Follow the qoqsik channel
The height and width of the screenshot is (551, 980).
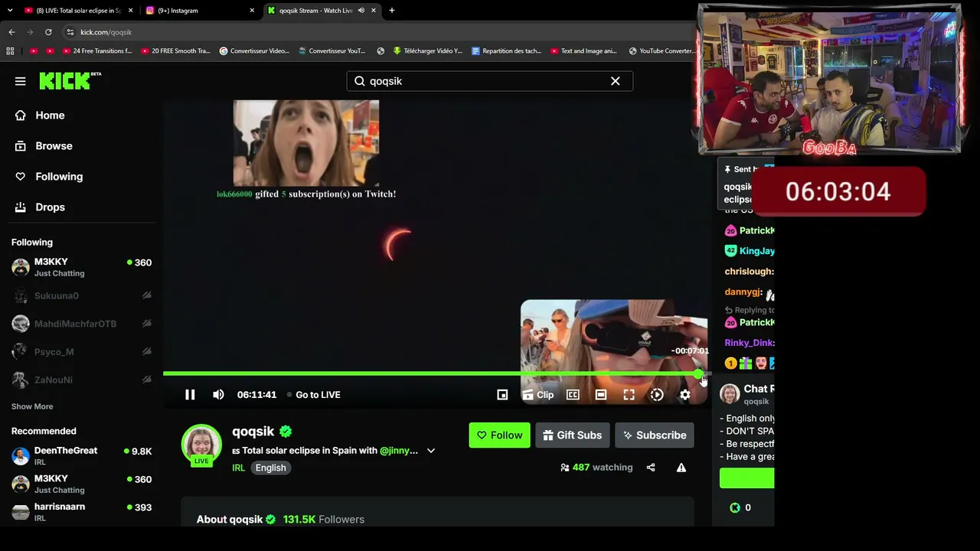click(x=499, y=435)
